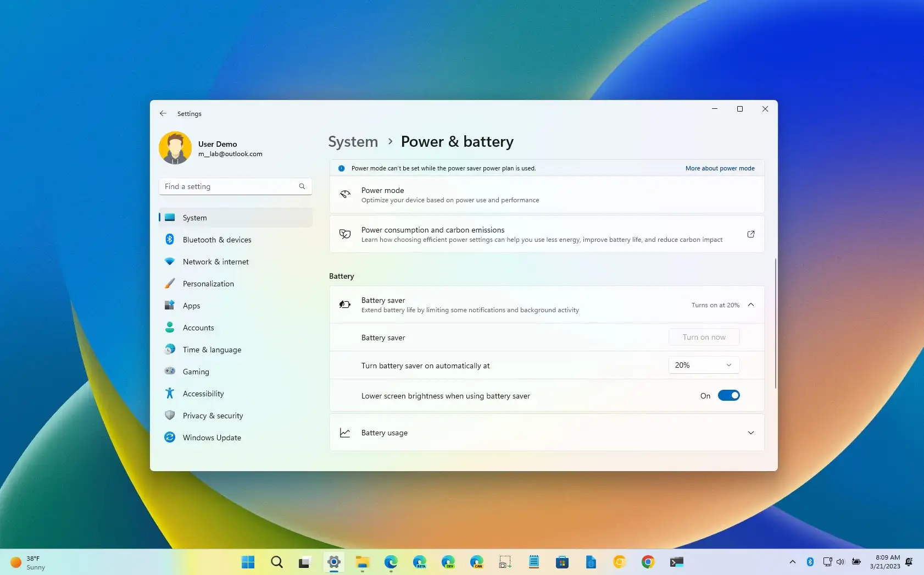This screenshot has height=575, width=924.
Task: Select the Accessibility sidebar icon
Action: (170, 394)
